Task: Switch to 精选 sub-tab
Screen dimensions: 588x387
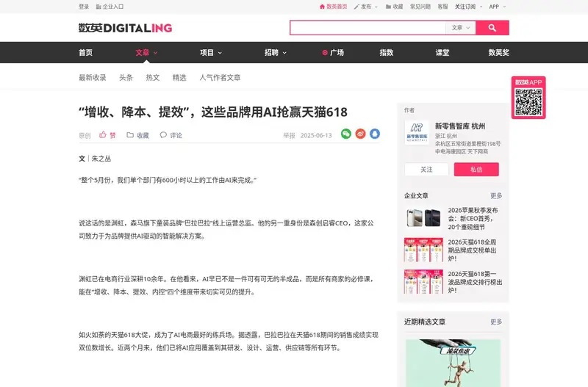Action: coord(179,78)
